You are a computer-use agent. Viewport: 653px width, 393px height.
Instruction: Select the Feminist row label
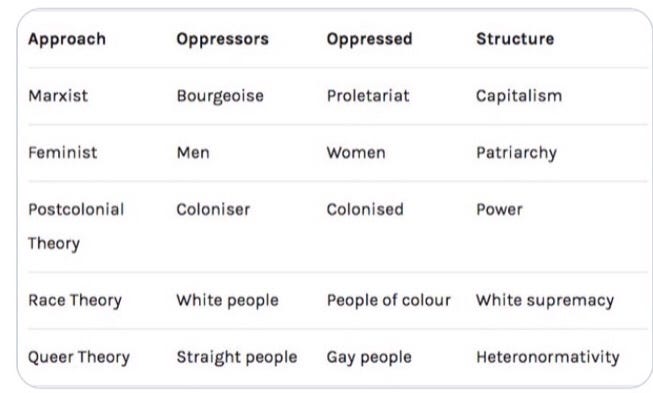point(62,153)
